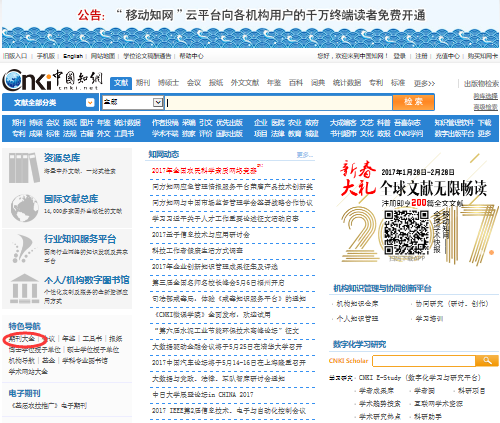The width and height of the screenshot is (500, 423).
Task: Click 大成编客 in the blue navigation bar
Action: click(x=343, y=123)
